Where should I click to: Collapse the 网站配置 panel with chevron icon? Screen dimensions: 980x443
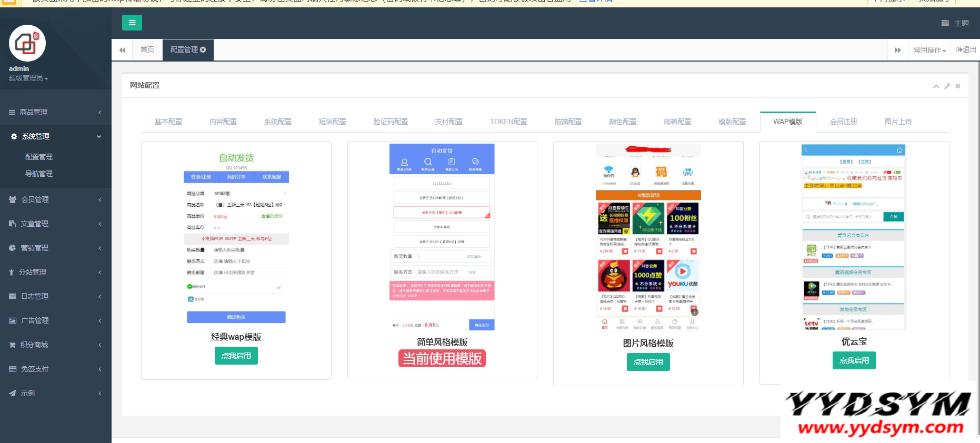tap(936, 86)
